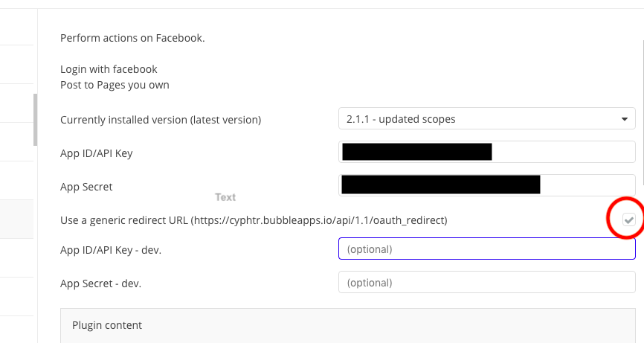Toggle the generic redirect URL checkbox
The image size is (644, 343).
pos(629,219)
